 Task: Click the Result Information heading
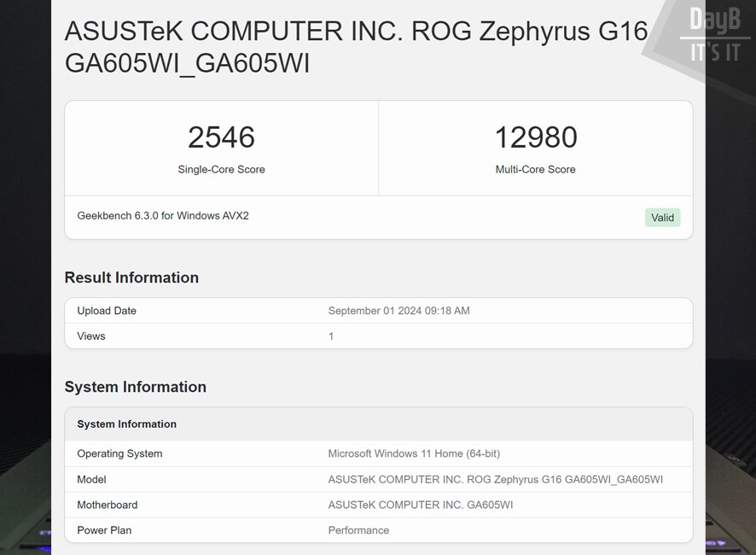coord(131,277)
